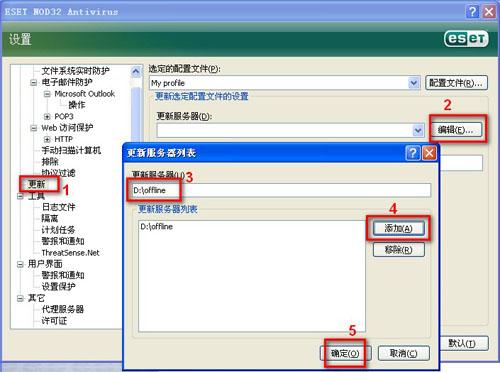Image resolution: width=500 pixels, height=372 pixels.
Task: Select Microsoft Outlook in the tree
Action: 85,94
